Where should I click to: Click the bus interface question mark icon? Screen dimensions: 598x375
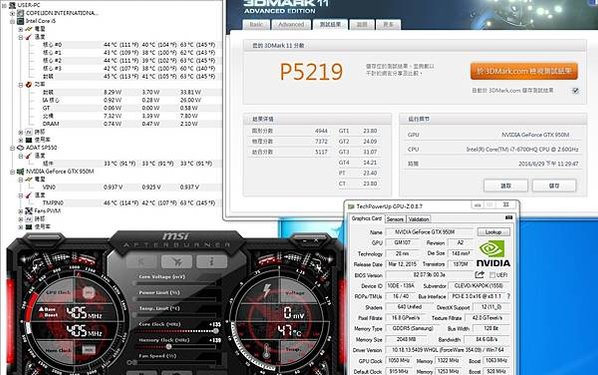pyautogui.click(x=508, y=296)
